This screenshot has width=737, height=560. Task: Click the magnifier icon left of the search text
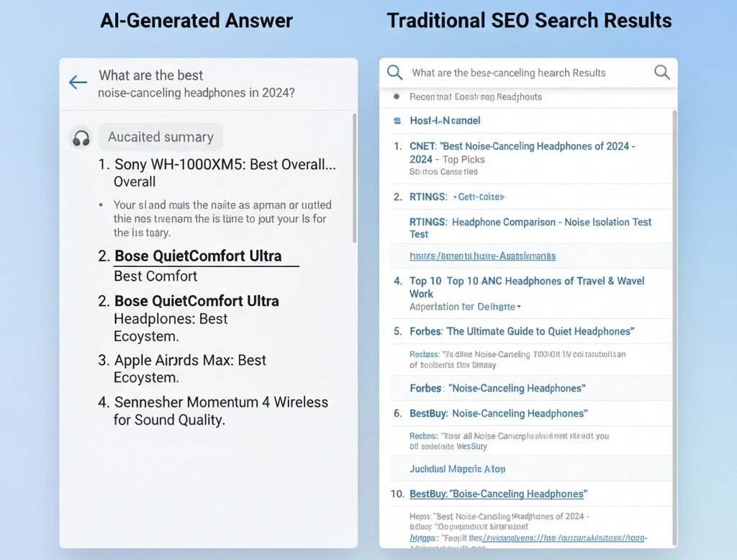click(394, 72)
